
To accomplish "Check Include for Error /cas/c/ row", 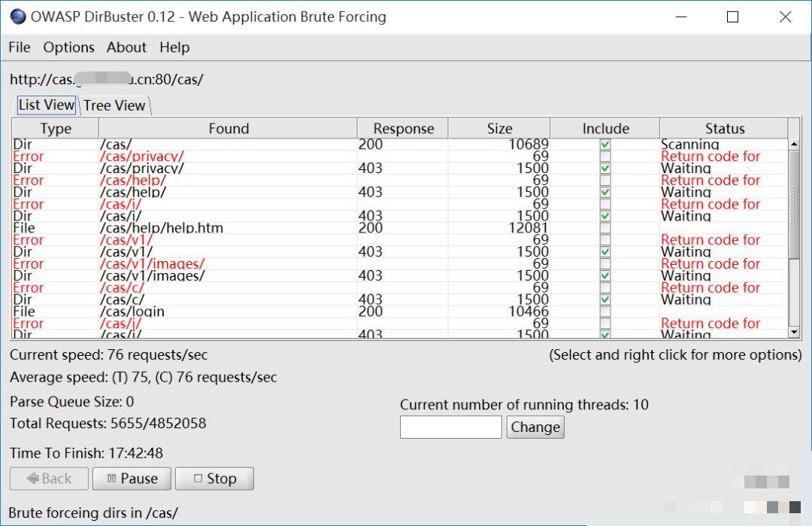I will point(604,287).
